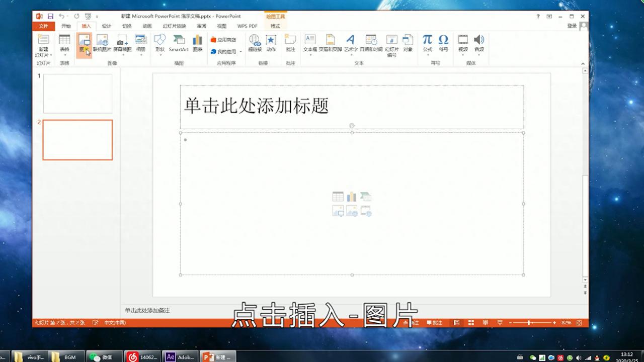Screen dimensions: 644x362
Task: Switch to the 设计 (Design) tab
Action: 107,26
